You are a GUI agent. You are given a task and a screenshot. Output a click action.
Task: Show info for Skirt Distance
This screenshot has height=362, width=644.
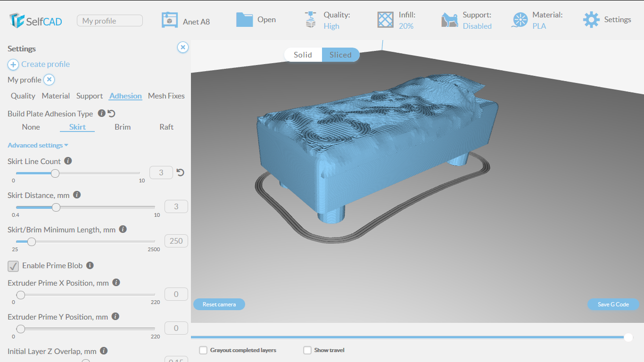point(77,195)
